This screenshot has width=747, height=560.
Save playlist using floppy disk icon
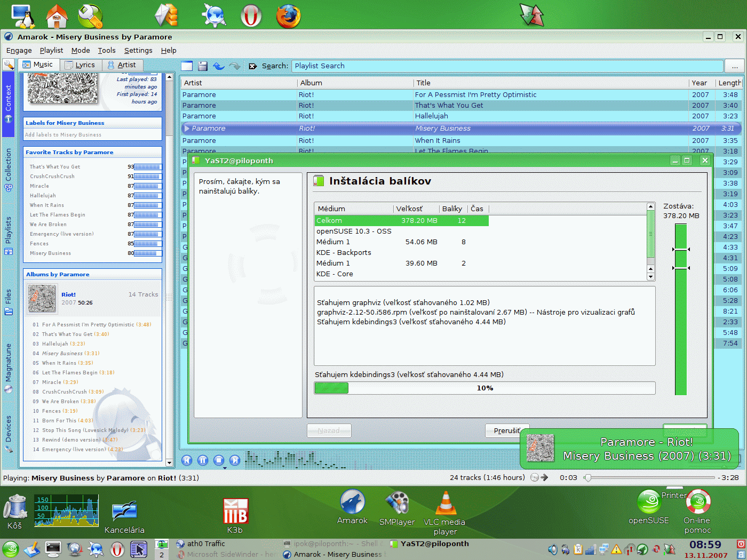(x=203, y=66)
